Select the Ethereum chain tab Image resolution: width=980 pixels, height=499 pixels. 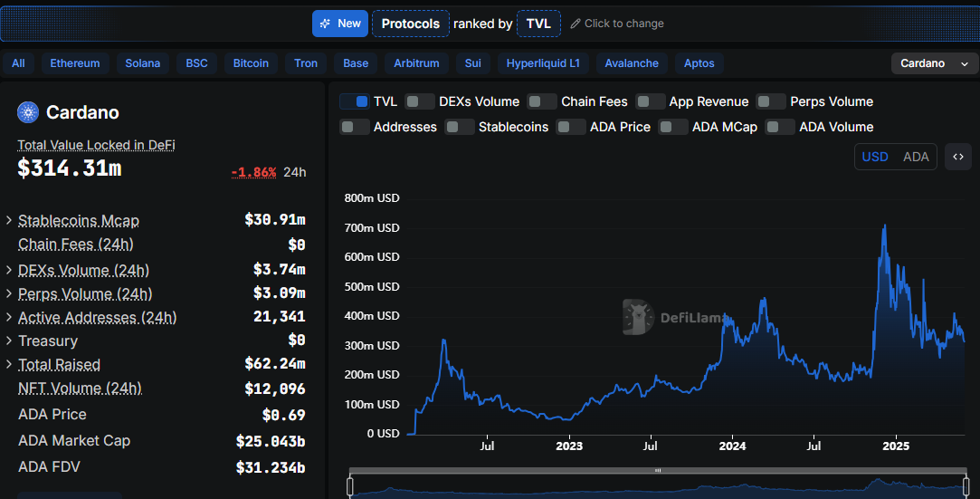74,63
